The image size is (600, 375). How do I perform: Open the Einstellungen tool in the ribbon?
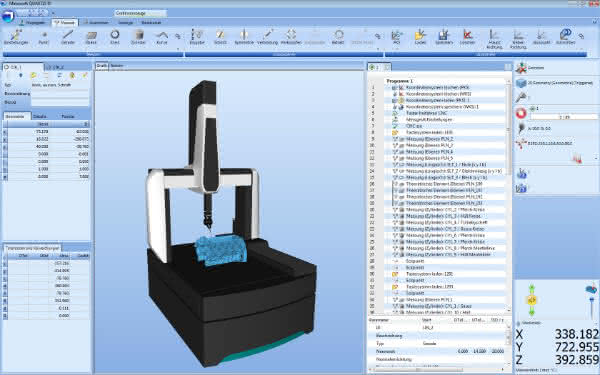pos(16,38)
